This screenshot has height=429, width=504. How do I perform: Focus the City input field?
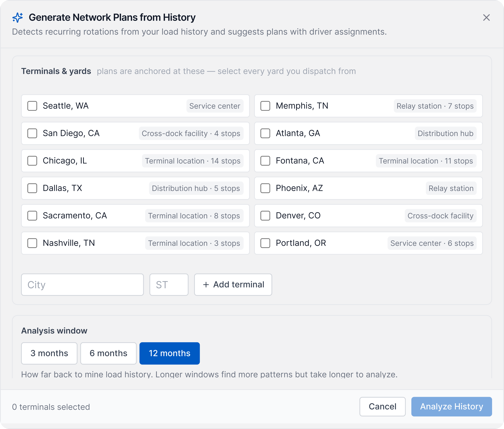click(83, 285)
